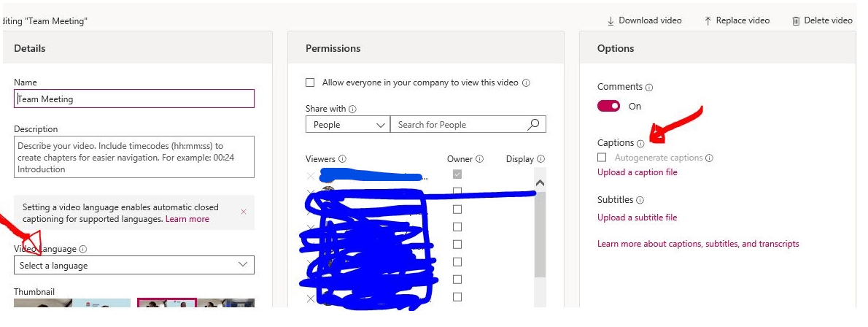Expand the People share type dropdown
Viewport: 868px width, 327px height.
coord(348,125)
